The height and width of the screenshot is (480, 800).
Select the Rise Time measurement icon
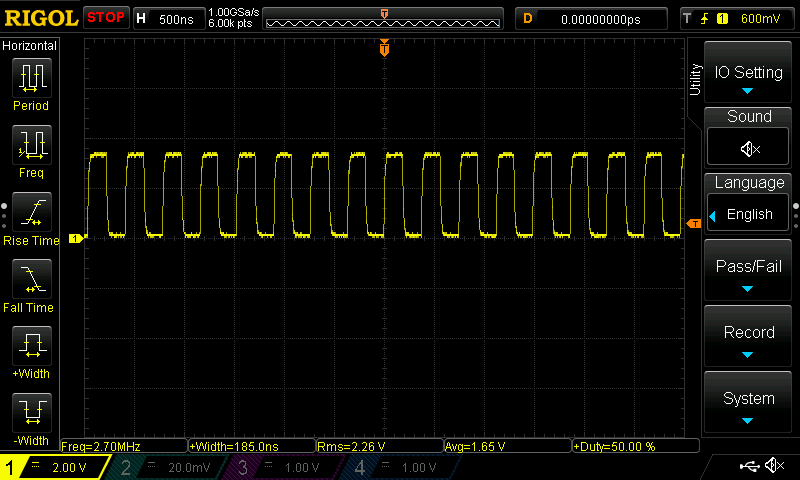click(32, 212)
